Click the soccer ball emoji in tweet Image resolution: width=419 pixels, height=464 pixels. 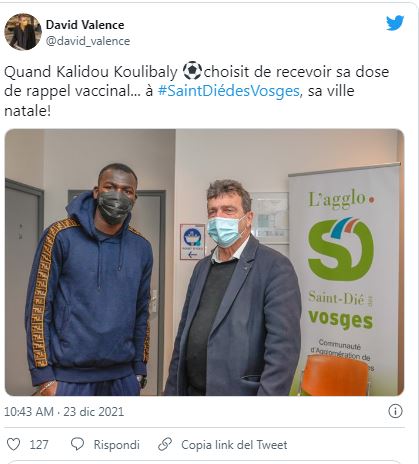click(x=192, y=71)
